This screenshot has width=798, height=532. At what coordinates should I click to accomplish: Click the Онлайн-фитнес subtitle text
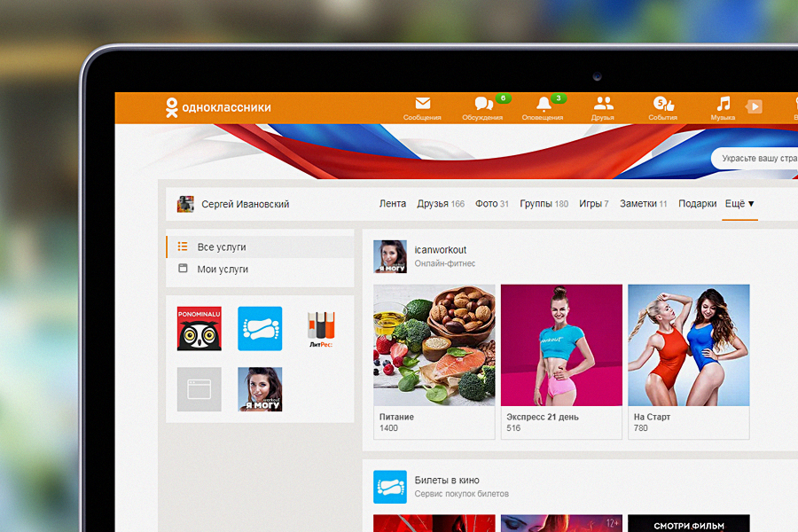pyautogui.click(x=445, y=263)
